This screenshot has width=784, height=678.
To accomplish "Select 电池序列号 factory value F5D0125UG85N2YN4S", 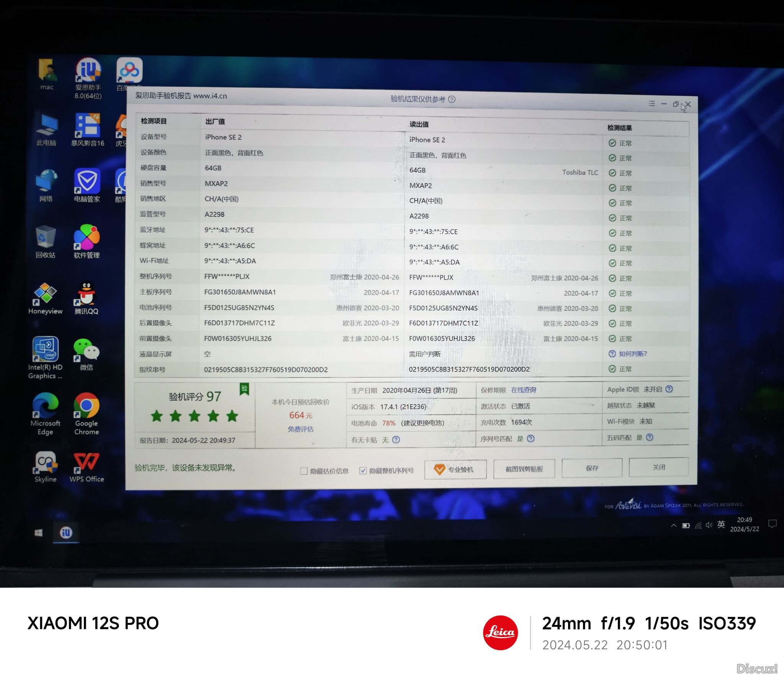I will tap(239, 308).
